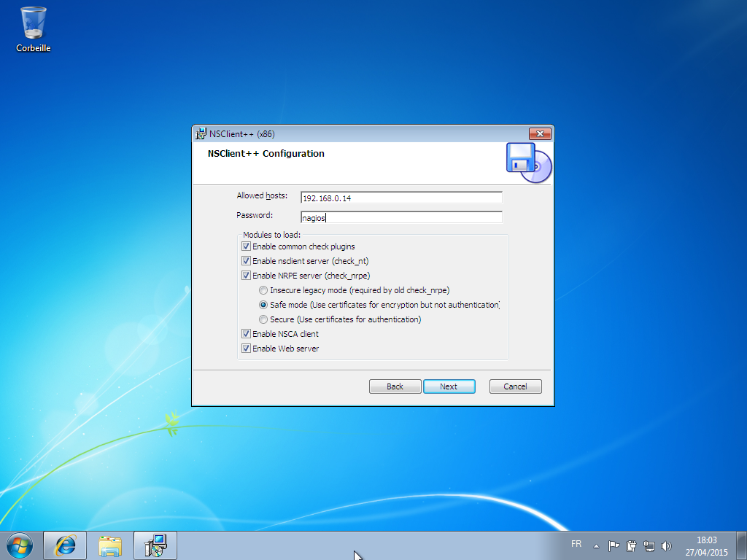
Task: Launch Internet Explorer from the taskbar
Action: [x=65, y=545]
